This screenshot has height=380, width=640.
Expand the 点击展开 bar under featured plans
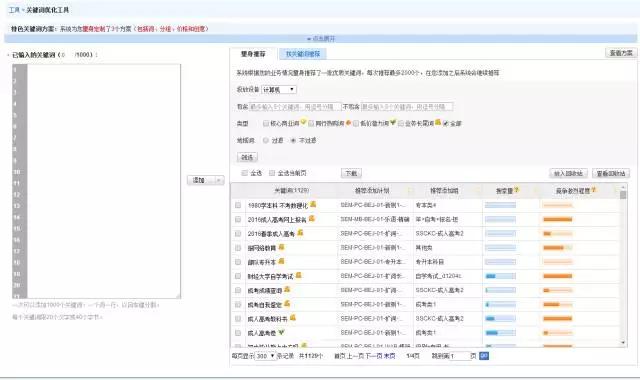pos(321,38)
